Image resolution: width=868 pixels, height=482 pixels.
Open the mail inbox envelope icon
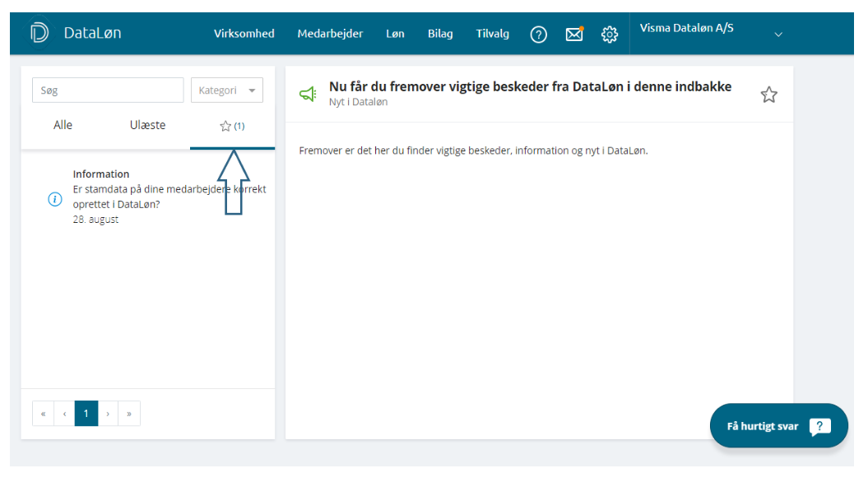coord(574,35)
